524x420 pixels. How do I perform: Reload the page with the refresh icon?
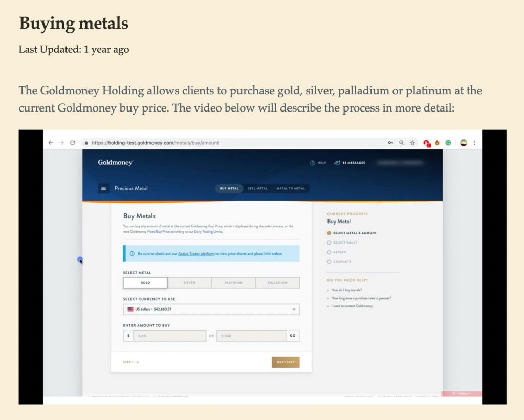point(73,143)
